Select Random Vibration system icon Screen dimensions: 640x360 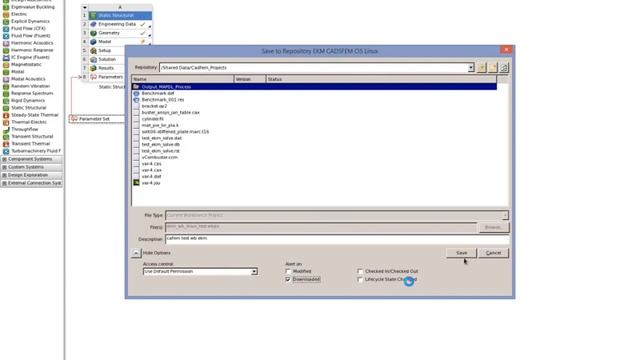(x=6, y=86)
